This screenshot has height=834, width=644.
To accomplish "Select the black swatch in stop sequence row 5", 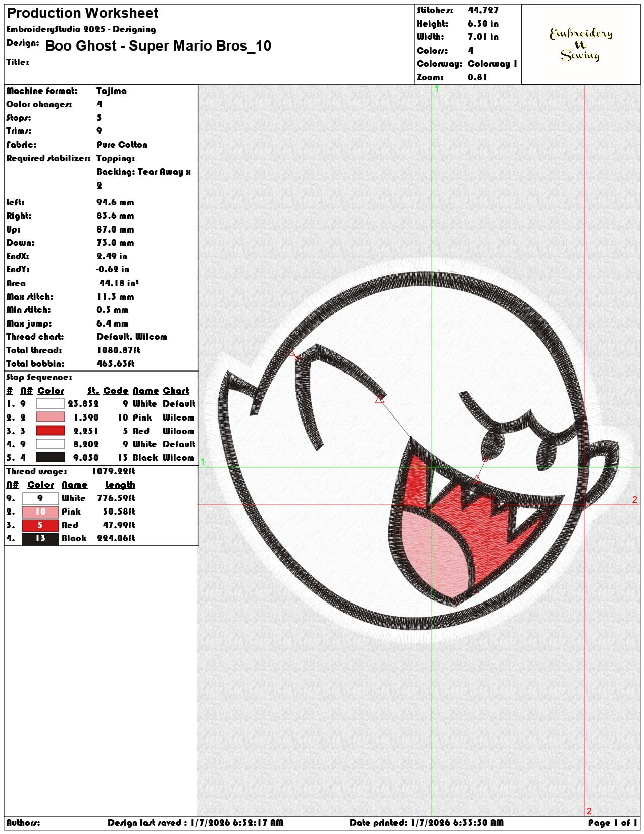I will (51, 458).
